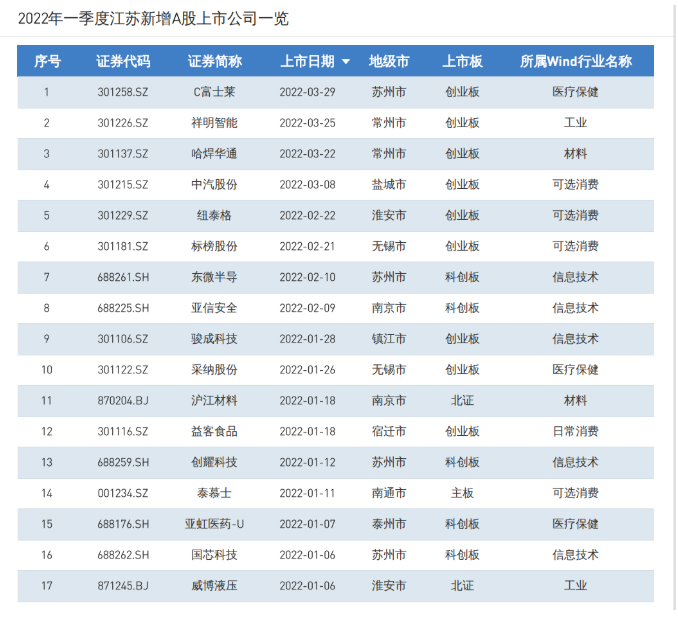Select stock code 301106.SZ
Image resolution: width=678 pixels, height=618 pixels.
[123, 339]
